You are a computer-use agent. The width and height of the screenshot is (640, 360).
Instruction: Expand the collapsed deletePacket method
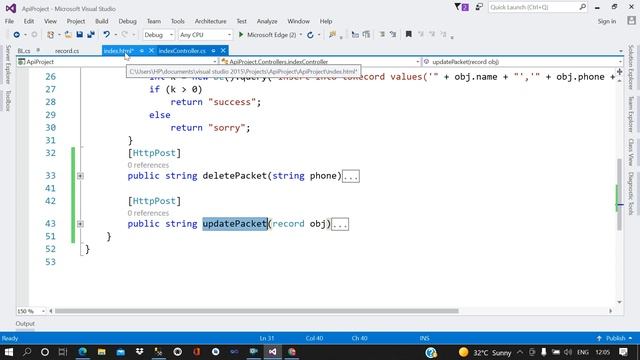click(x=80, y=176)
